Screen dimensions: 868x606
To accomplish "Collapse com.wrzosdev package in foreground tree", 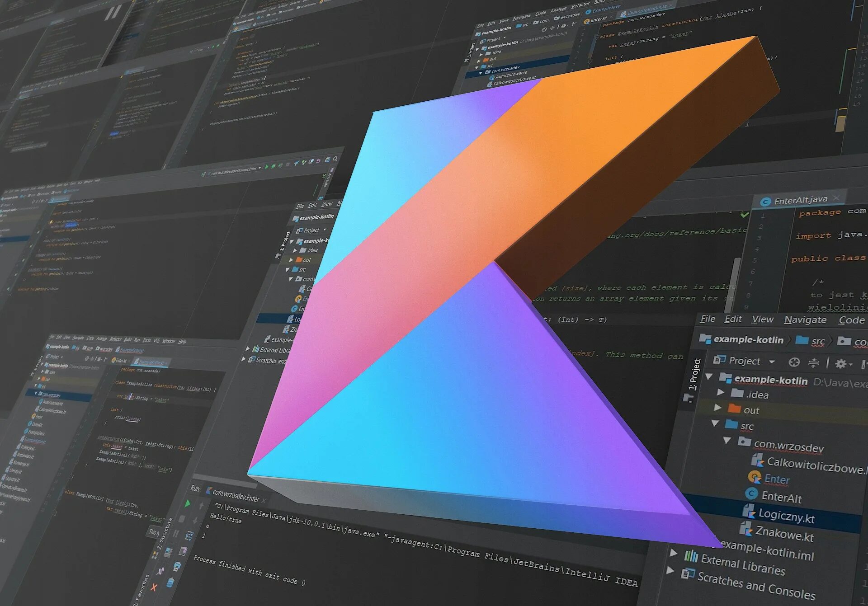I will coord(727,440).
